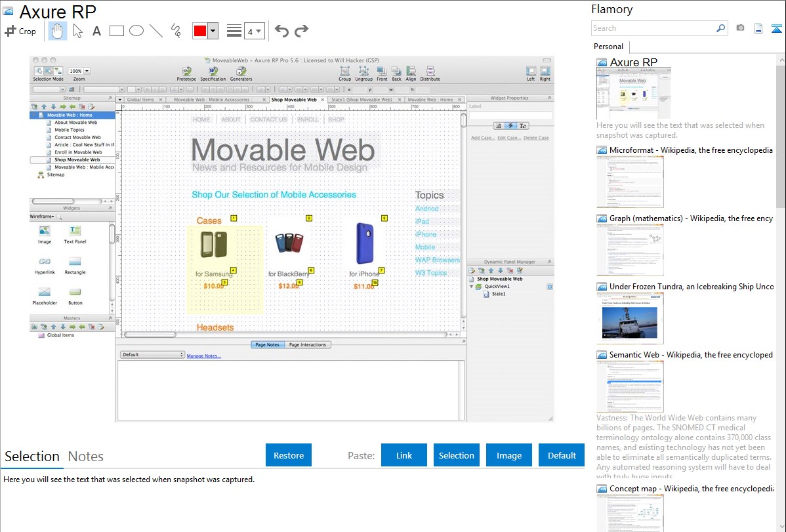This screenshot has width=786, height=532.
Task: Paste as Link
Action: [x=404, y=455]
